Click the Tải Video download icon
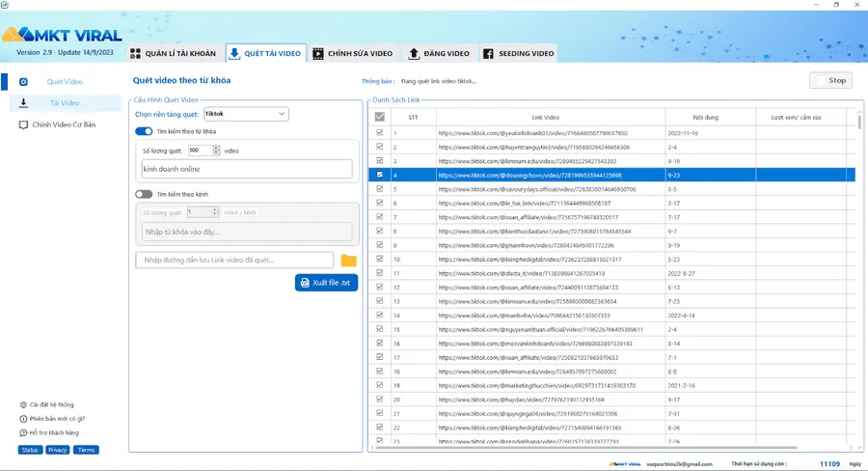The height and width of the screenshot is (471, 868). point(23,102)
